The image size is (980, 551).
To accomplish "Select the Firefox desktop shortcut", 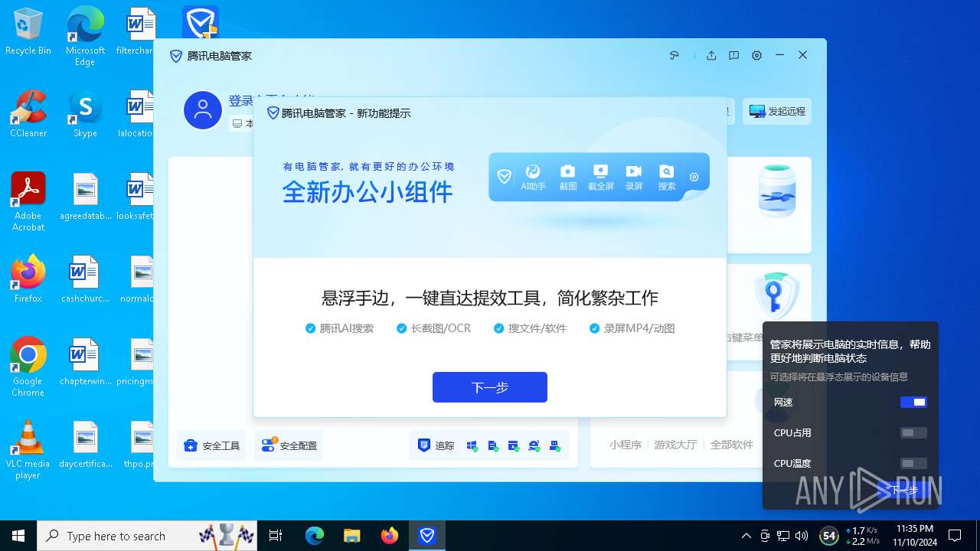I will 28,279.
